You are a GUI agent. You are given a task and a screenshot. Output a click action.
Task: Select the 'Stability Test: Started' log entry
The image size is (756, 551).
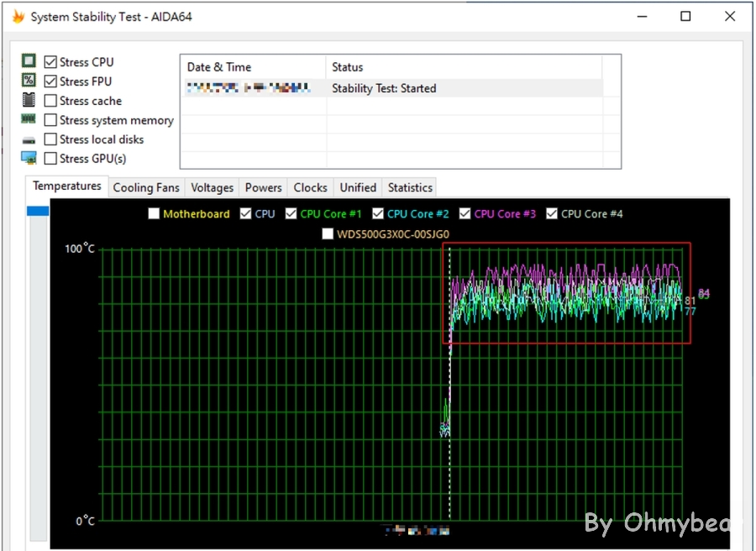393,88
